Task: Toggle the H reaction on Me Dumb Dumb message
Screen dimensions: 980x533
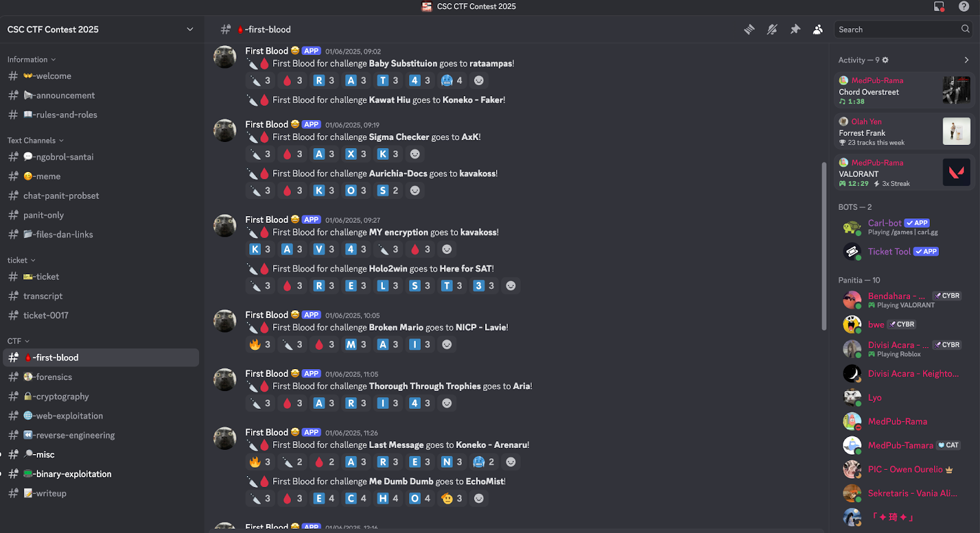Action: [388, 499]
